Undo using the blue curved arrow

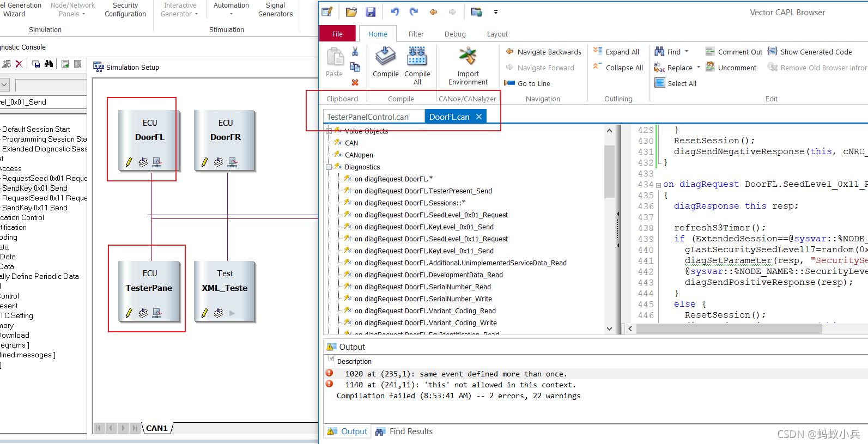coord(395,12)
